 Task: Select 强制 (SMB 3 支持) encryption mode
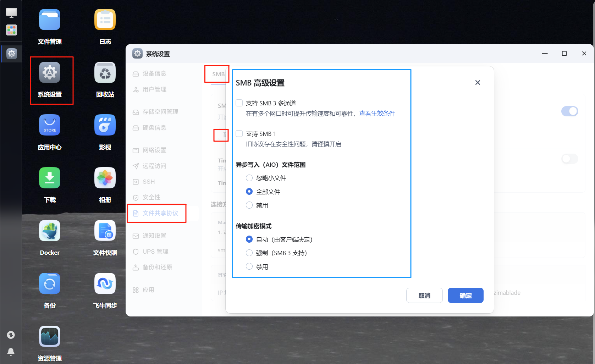tap(249, 253)
